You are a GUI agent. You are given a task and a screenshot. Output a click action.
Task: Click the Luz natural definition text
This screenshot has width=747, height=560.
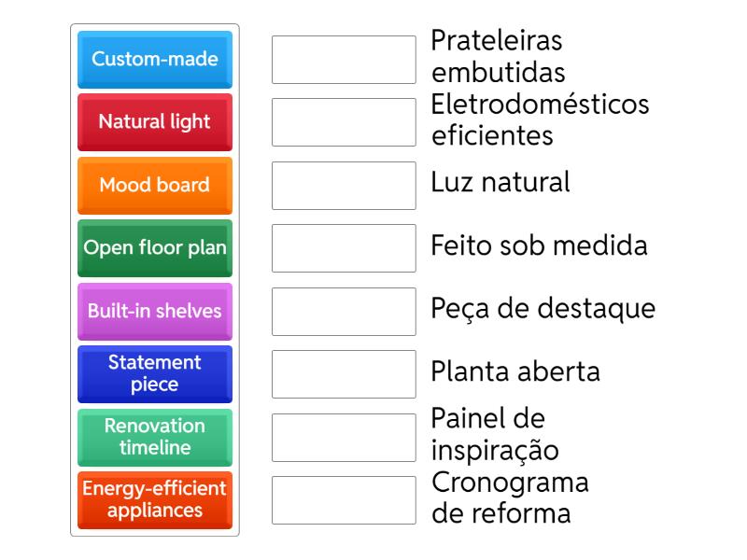tap(500, 182)
